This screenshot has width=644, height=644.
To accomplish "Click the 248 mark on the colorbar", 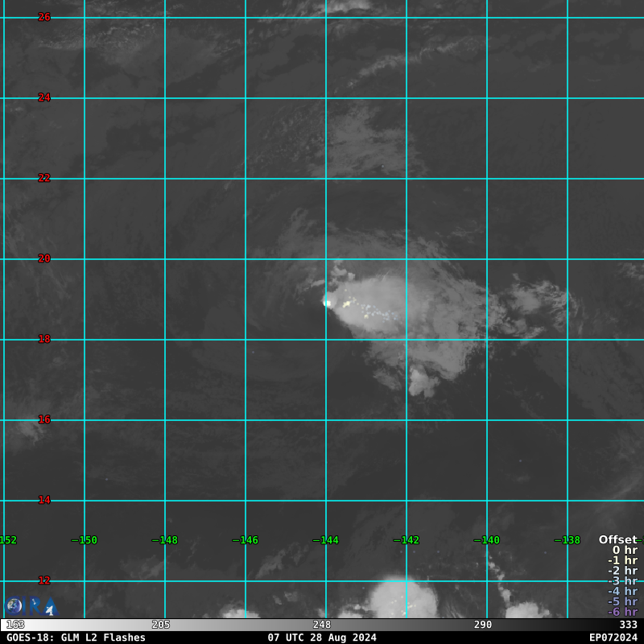I will pos(322,625).
